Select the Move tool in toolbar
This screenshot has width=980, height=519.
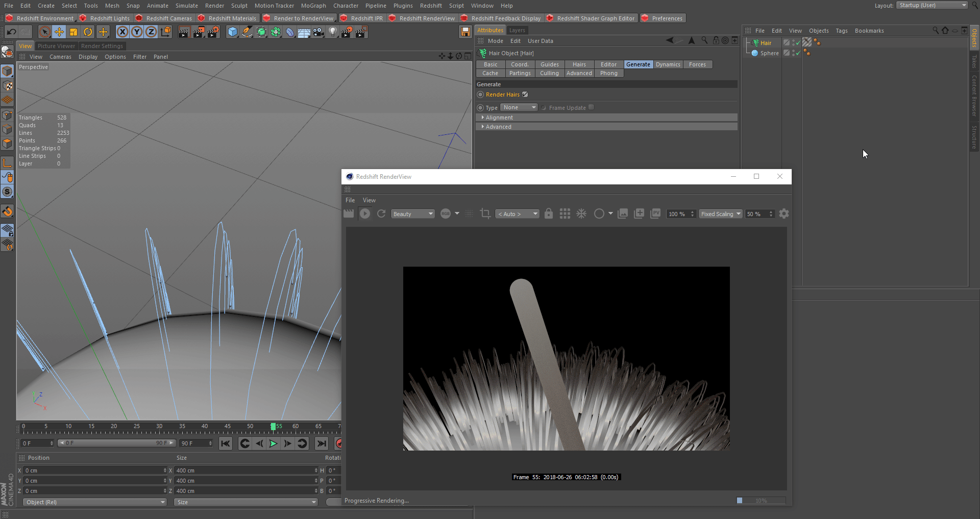(59, 32)
